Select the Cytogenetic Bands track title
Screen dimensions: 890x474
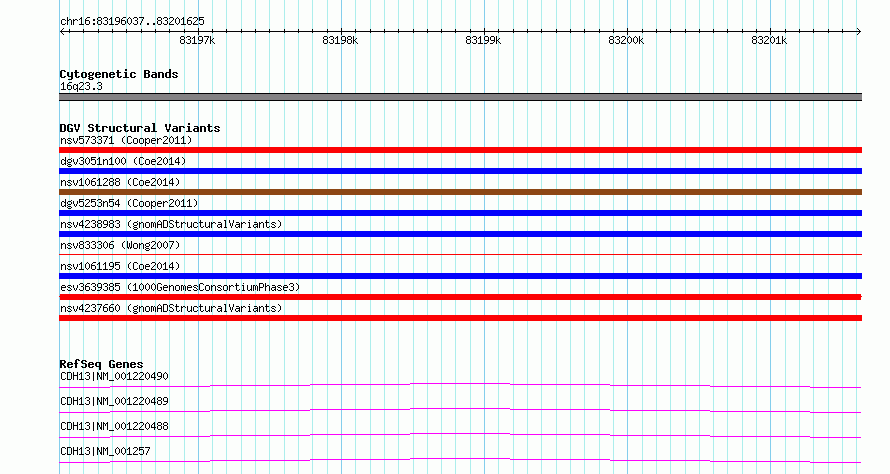point(119,74)
